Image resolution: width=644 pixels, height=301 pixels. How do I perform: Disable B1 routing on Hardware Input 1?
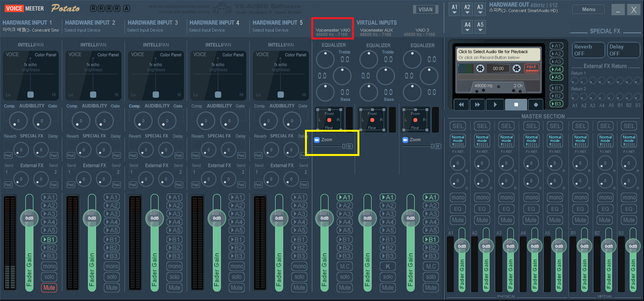click(49, 239)
